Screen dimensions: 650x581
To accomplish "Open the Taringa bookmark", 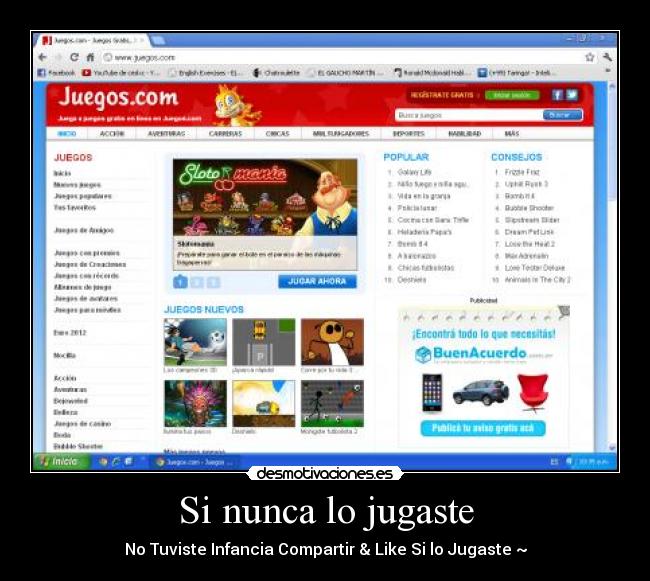I will pos(515,73).
